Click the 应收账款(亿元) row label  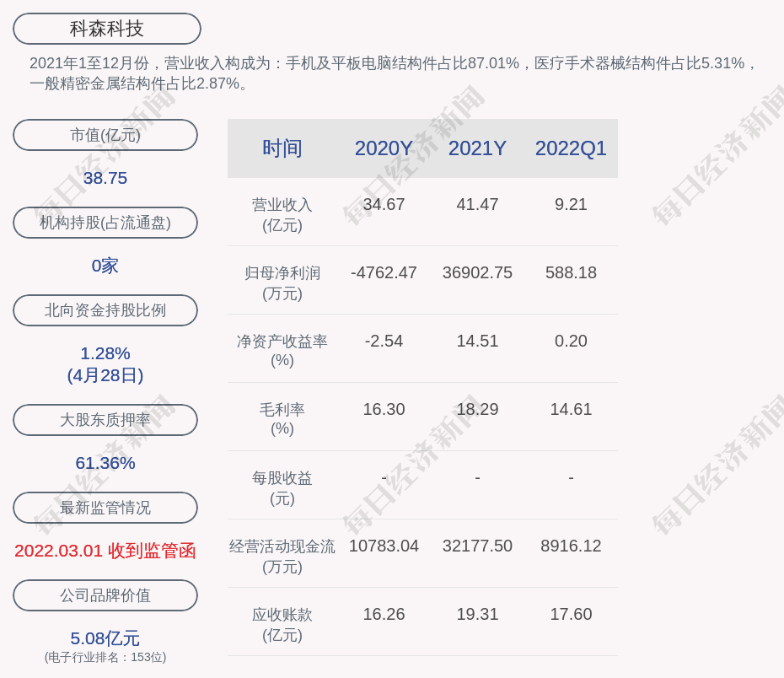tap(282, 625)
